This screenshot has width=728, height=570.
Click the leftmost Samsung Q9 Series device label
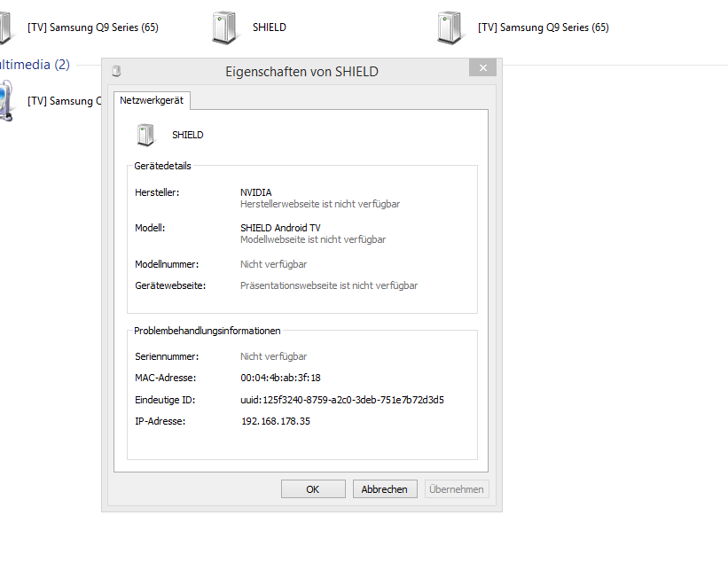[x=93, y=27]
